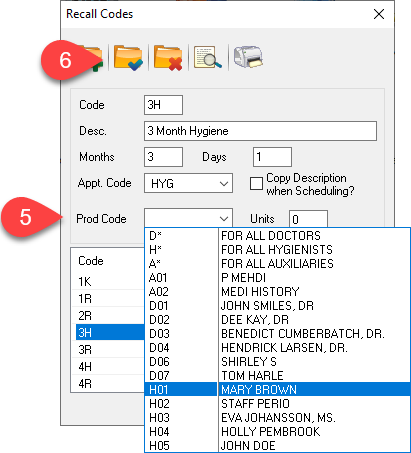Select H01 MARY BROWN option
This screenshot has height=453, width=411.
[277, 390]
